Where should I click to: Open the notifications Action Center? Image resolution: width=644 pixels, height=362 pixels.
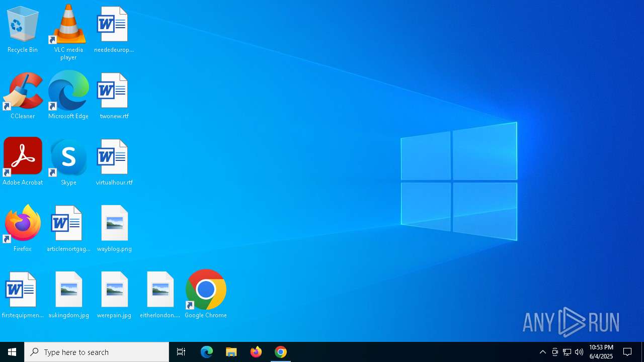tap(627, 352)
